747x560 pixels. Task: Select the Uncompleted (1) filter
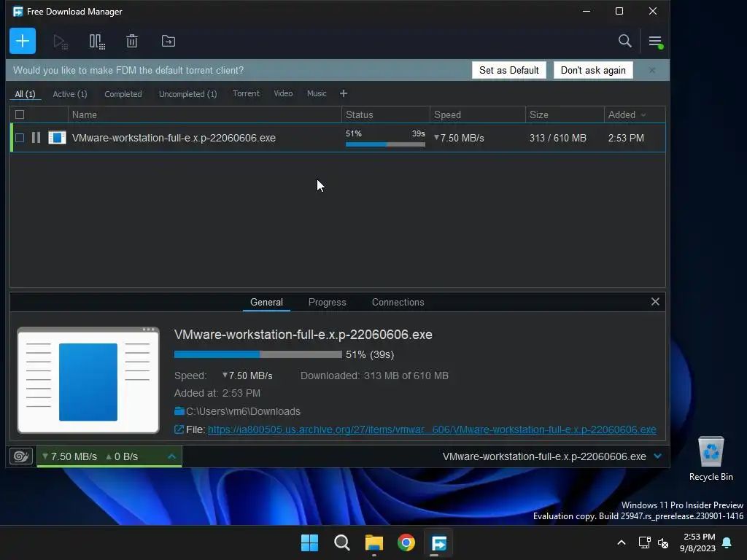(x=187, y=94)
